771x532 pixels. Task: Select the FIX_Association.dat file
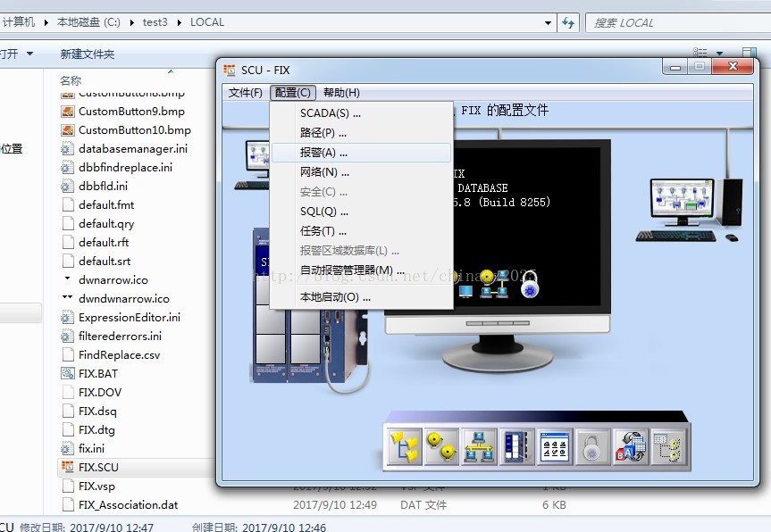point(128,505)
